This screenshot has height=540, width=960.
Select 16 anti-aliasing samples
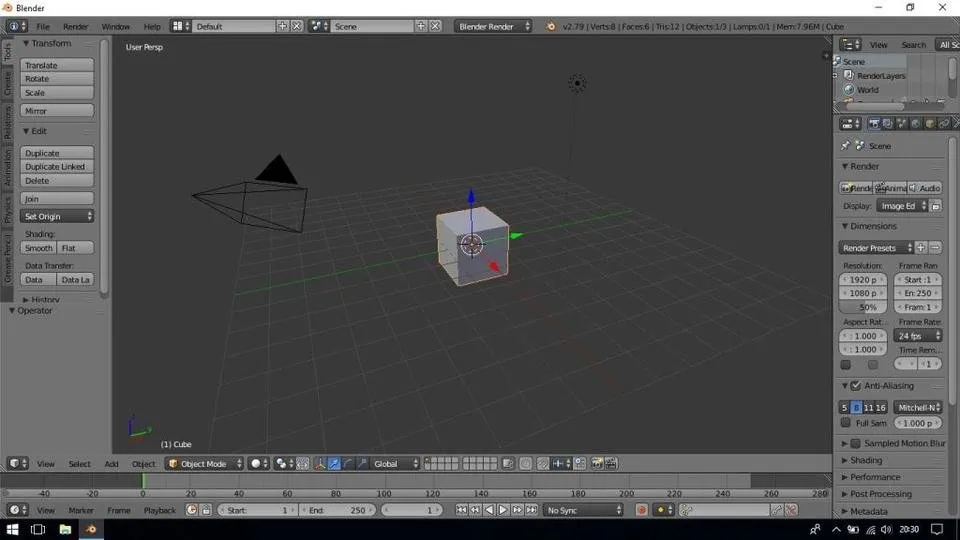point(880,407)
